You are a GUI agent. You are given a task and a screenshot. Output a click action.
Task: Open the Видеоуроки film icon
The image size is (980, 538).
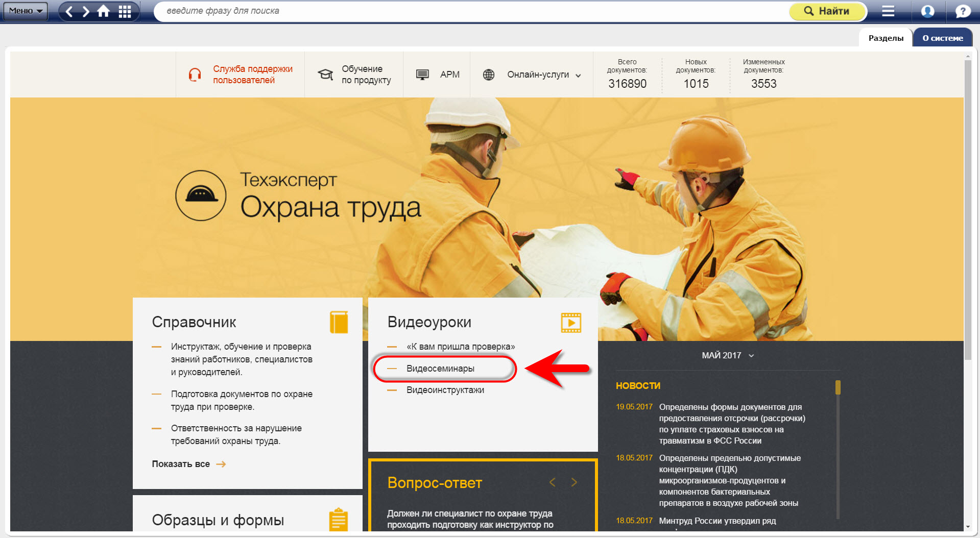click(x=571, y=323)
